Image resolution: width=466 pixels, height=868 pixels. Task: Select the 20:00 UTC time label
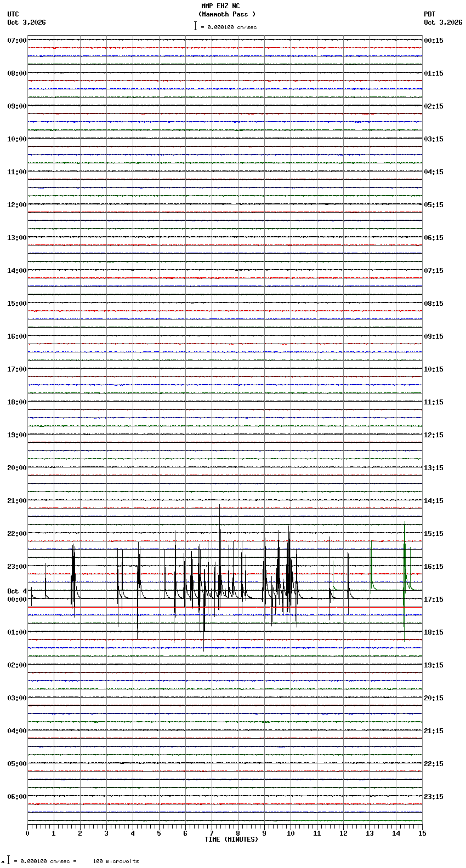[x=16, y=468]
